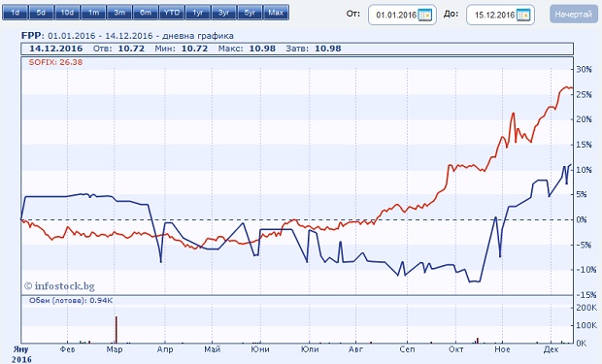Switch chart to 3m period

click(119, 13)
